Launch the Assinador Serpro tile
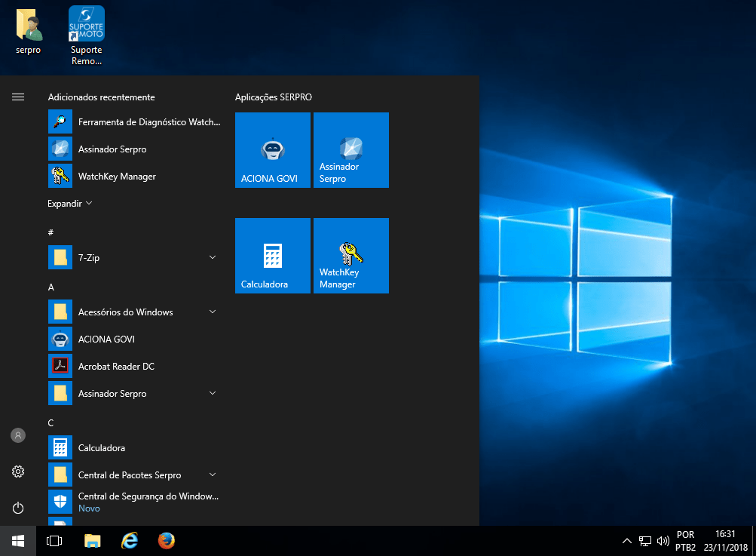The width and height of the screenshot is (756, 556). (x=350, y=150)
